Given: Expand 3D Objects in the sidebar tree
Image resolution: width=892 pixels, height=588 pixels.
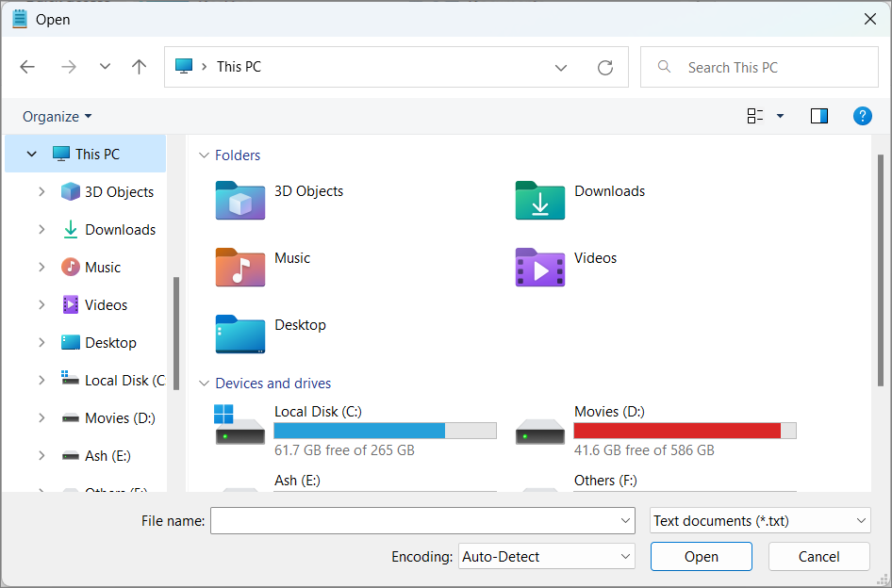Looking at the screenshot, I should click(41, 191).
